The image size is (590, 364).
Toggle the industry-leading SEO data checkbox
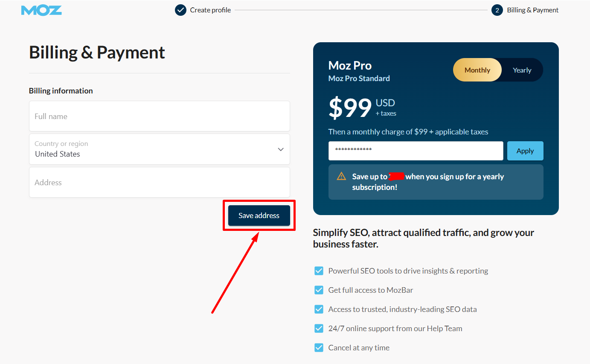[x=319, y=309]
